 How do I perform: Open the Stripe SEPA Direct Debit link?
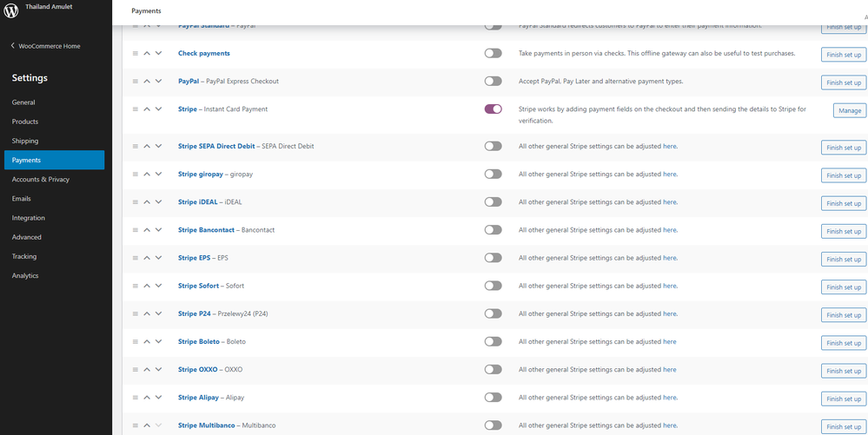pos(216,146)
